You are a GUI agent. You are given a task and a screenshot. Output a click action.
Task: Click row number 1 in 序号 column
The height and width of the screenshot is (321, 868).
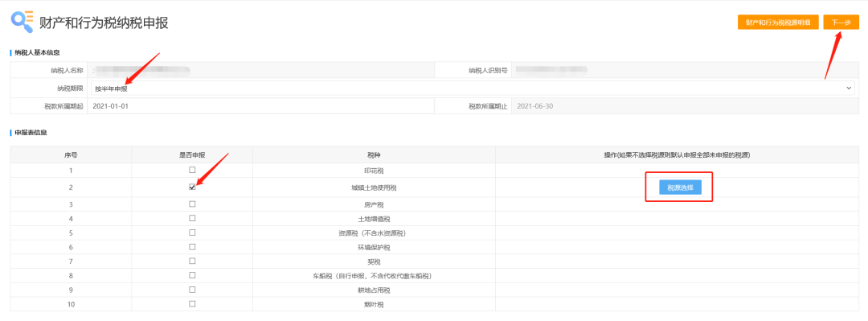click(71, 171)
